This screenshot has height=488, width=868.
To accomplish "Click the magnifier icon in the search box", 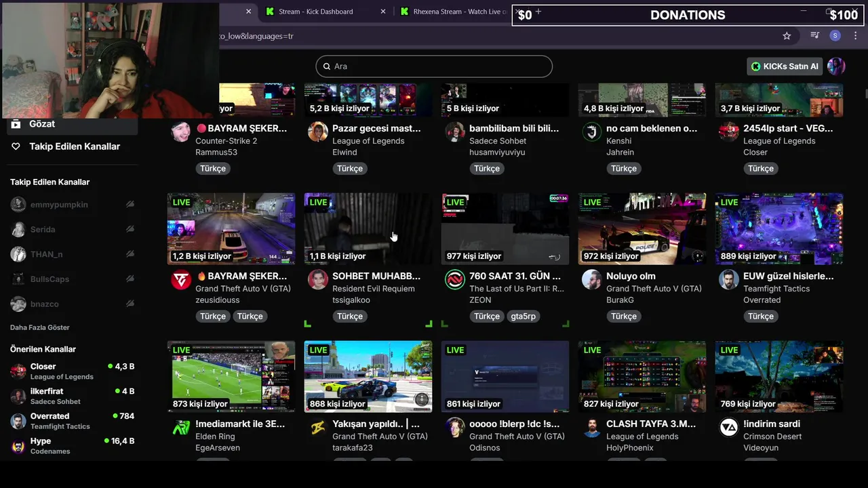I will point(326,66).
